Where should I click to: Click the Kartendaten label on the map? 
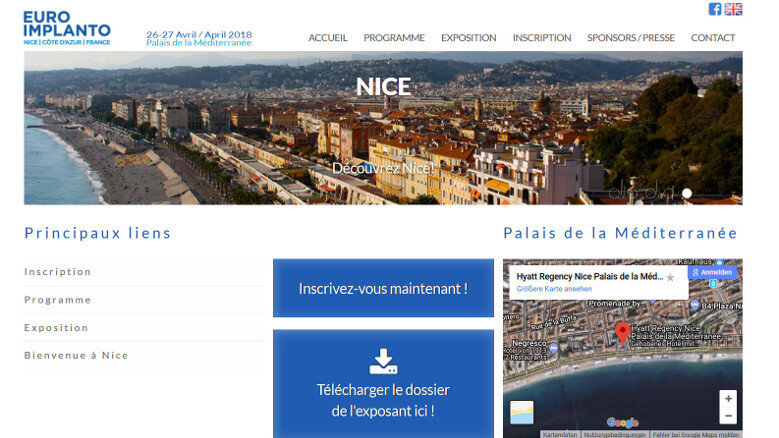pos(560,435)
